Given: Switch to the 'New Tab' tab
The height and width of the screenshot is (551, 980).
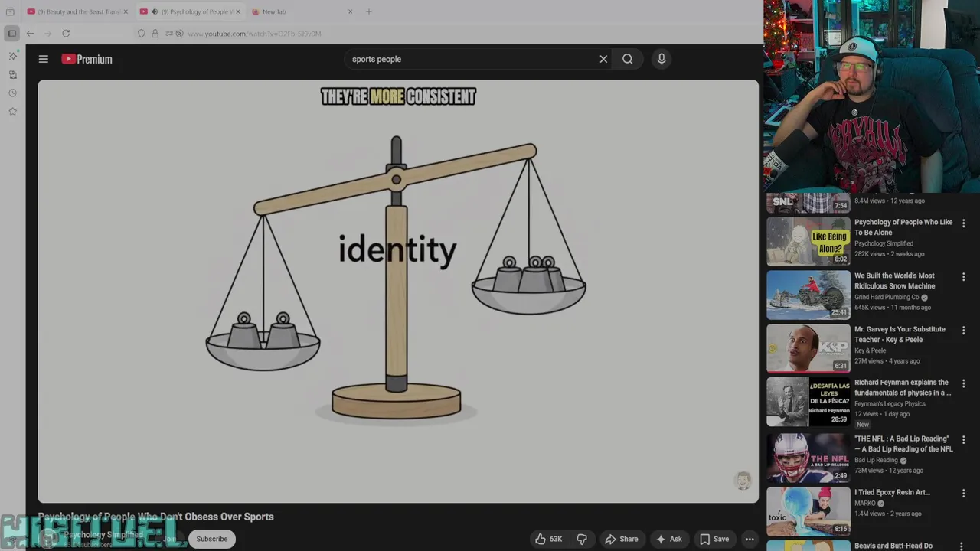Looking at the screenshot, I should (x=301, y=11).
